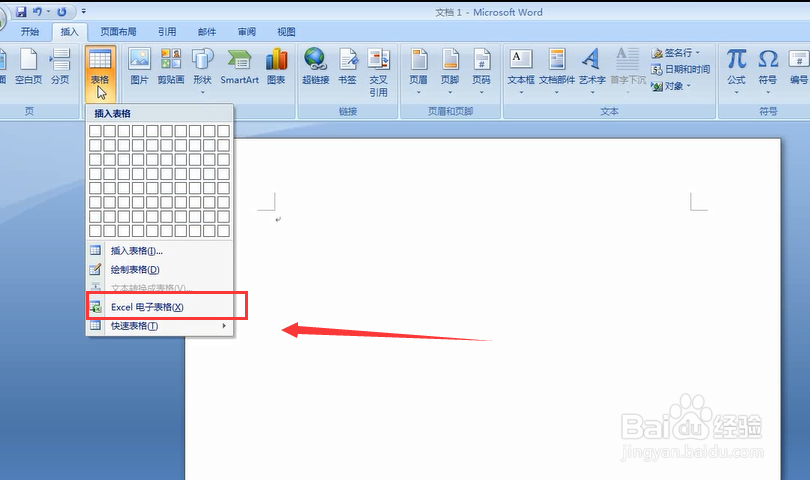
Task: Expand the 快速表格 submenu arrow
Action: 224,326
